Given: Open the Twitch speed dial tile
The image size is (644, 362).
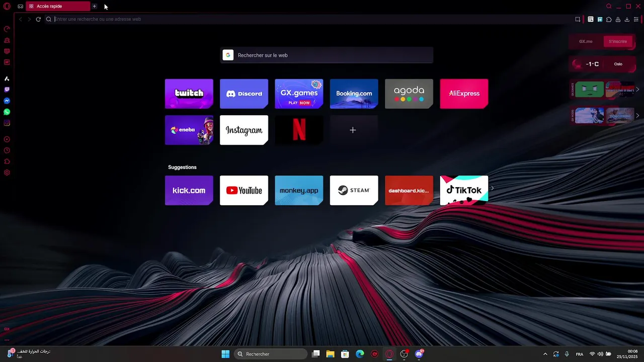Looking at the screenshot, I should [189, 94].
